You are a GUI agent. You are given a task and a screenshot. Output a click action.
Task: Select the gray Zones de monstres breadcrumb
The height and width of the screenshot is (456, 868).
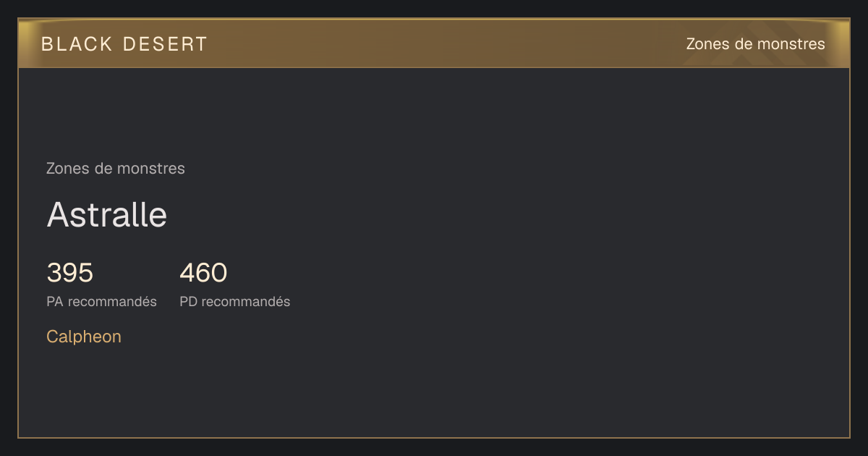coord(116,169)
